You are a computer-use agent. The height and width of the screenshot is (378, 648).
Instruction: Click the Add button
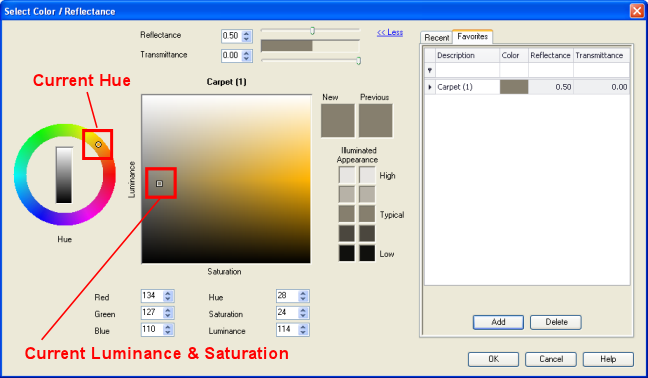498,322
